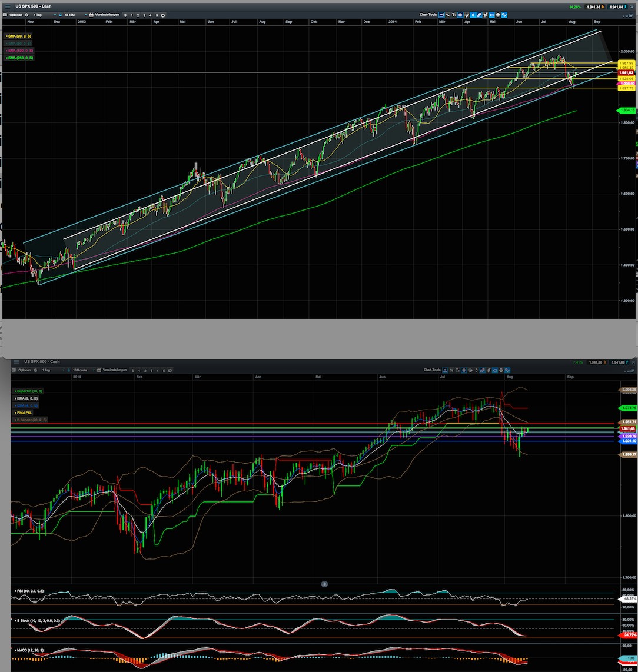Screen dimensions: 638x672
Task: Click first Chart-Tools icon in upper chart
Action: coord(441,15)
